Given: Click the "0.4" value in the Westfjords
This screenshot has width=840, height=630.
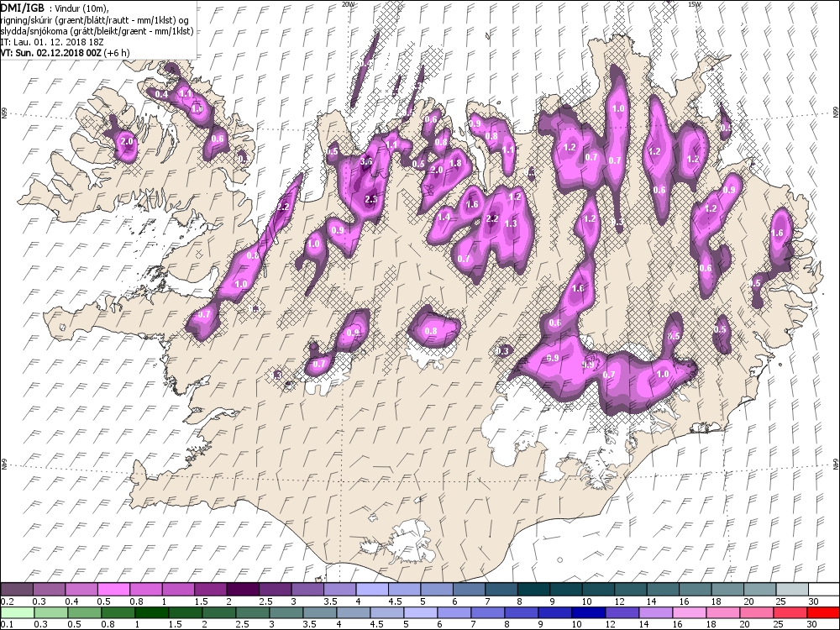Looking at the screenshot, I should [161, 94].
